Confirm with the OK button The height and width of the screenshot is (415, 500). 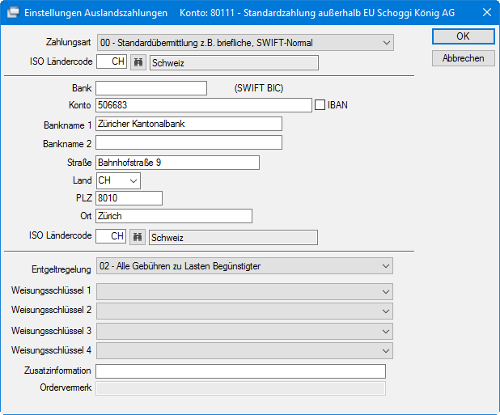click(463, 36)
